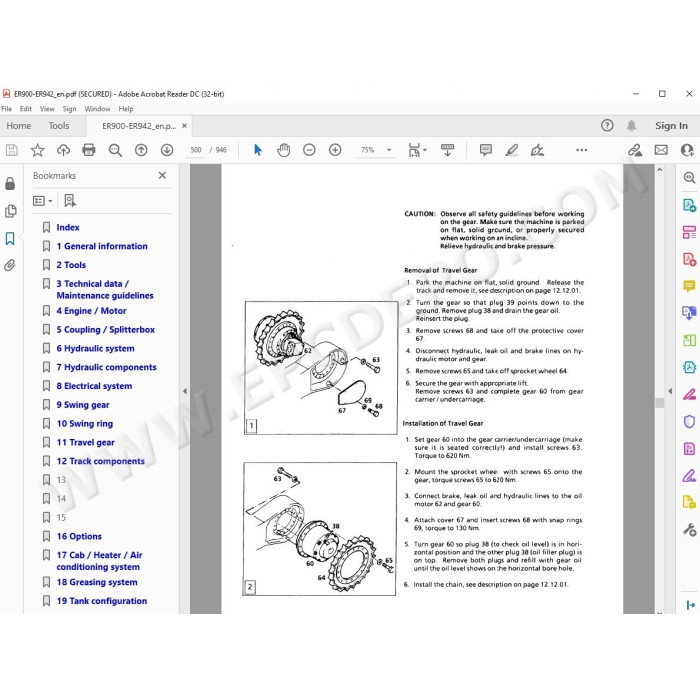This screenshot has height=700, width=700.
Task: Add a new bookmark icon
Action: tap(70, 201)
